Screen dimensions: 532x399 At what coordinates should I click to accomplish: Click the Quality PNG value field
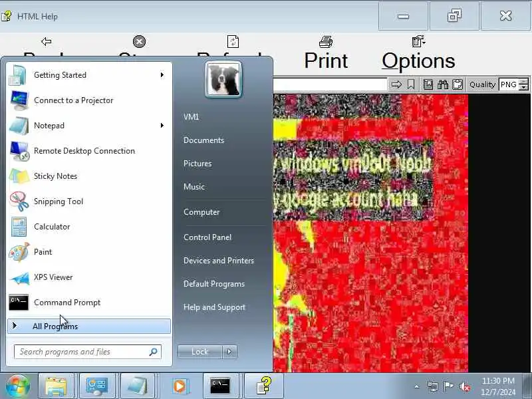(509, 84)
